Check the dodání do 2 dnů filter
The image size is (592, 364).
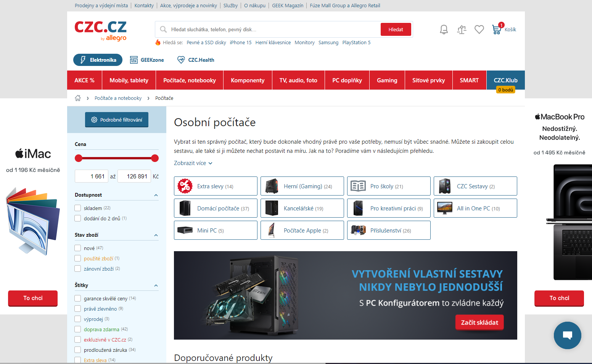click(x=78, y=218)
